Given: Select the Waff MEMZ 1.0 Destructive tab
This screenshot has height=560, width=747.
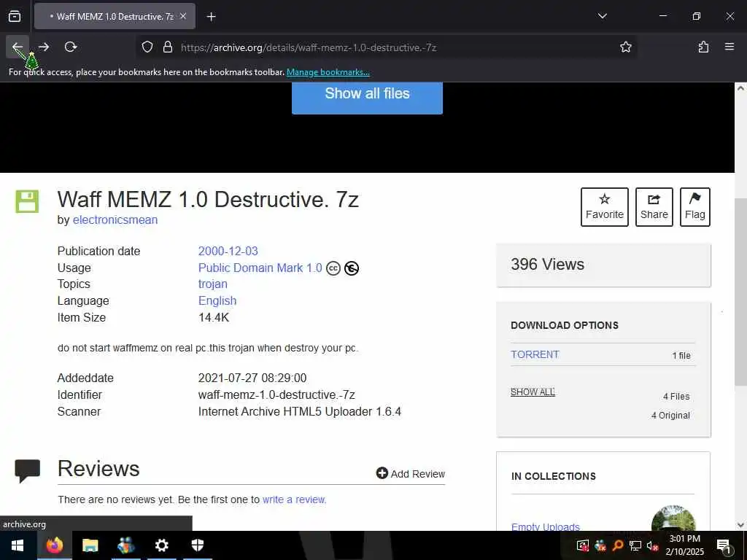Looking at the screenshot, I should click(x=115, y=16).
